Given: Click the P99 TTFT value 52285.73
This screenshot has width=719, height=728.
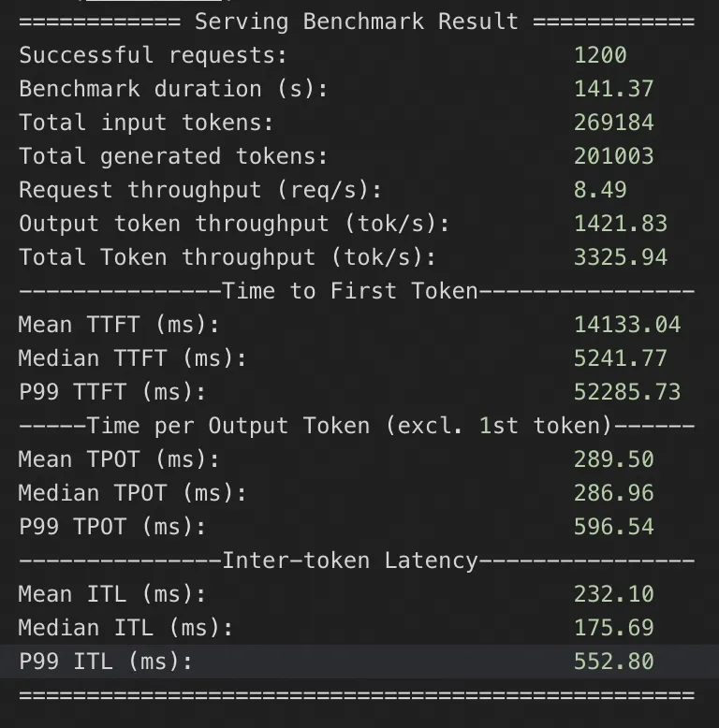Looking at the screenshot, I should [626, 392].
